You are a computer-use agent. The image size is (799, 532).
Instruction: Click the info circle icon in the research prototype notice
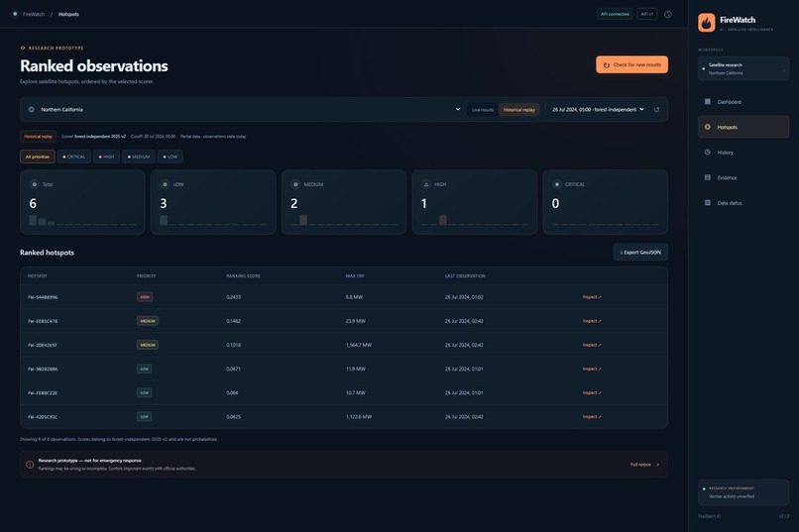[x=30, y=465]
